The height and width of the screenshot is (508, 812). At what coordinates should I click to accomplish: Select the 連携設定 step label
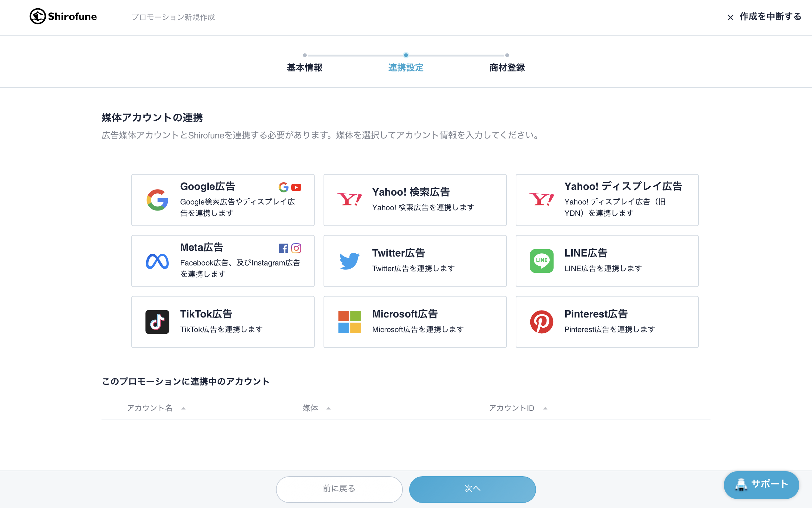(406, 68)
